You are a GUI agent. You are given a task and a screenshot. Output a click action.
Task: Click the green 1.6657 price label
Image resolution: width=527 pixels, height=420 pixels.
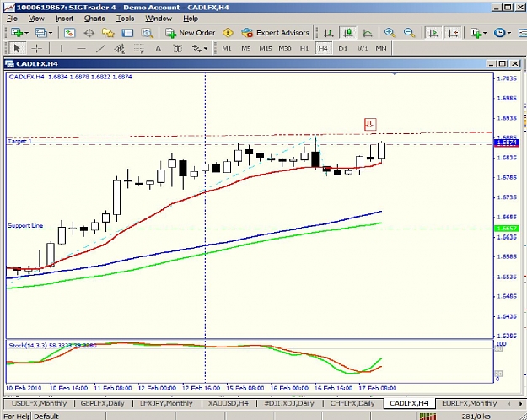507,229
